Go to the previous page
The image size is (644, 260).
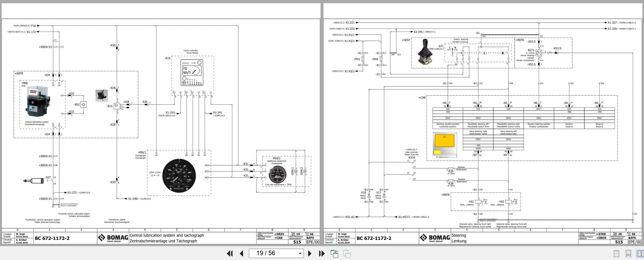[242, 253]
